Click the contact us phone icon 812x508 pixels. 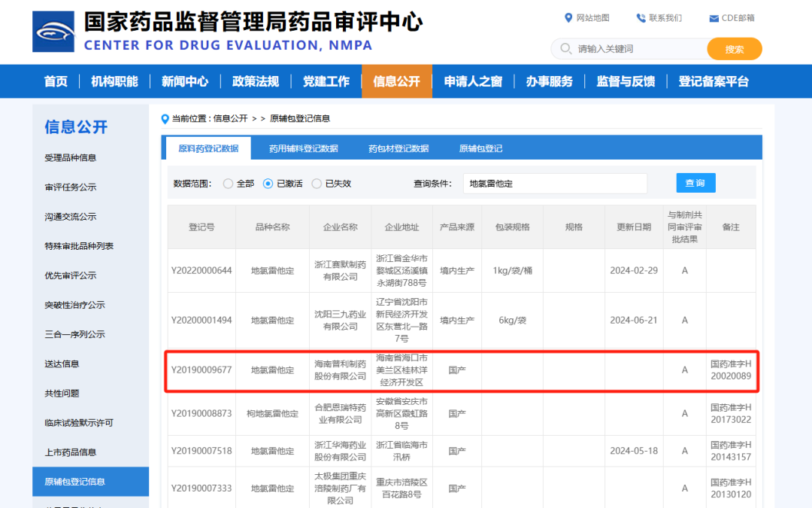point(641,18)
